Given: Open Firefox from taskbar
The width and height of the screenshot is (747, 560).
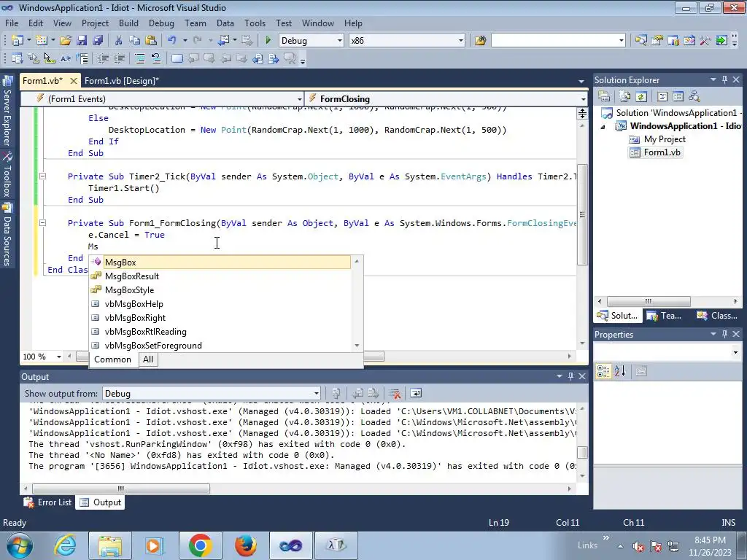Looking at the screenshot, I should point(245,545).
